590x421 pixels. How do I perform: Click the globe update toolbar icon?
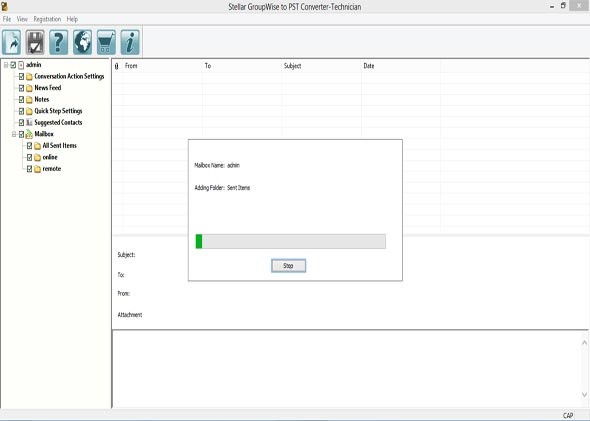click(82, 42)
